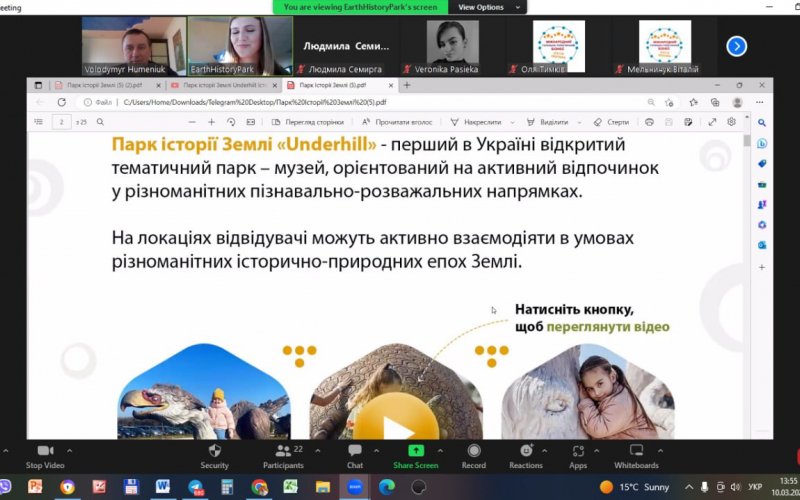
Task: Toggle PDF table of contents
Action: coord(38,122)
